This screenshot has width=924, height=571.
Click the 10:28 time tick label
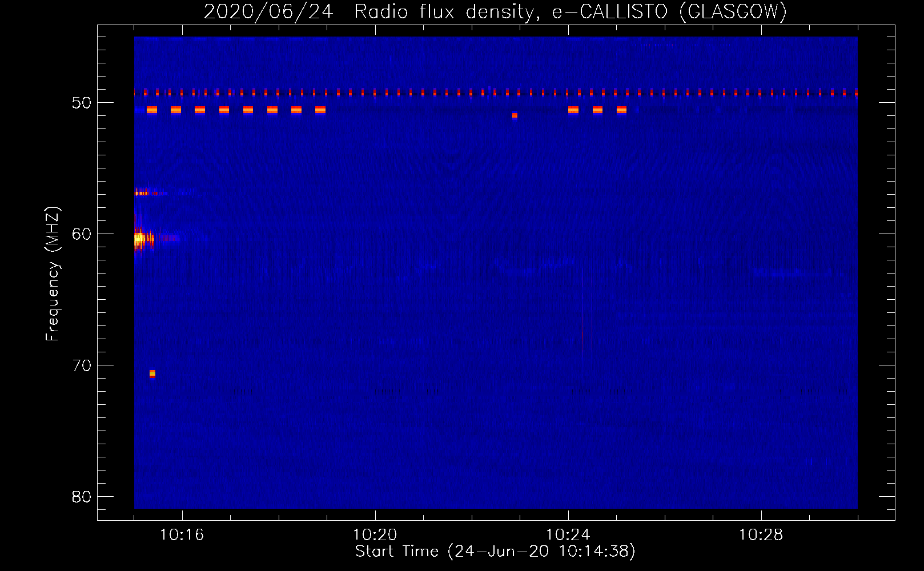coord(761,535)
